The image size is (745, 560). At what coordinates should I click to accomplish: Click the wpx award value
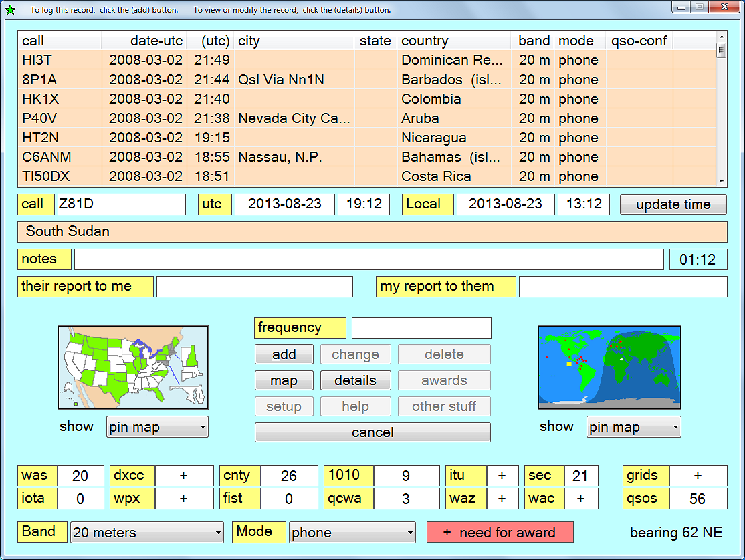pyautogui.click(x=185, y=499)
